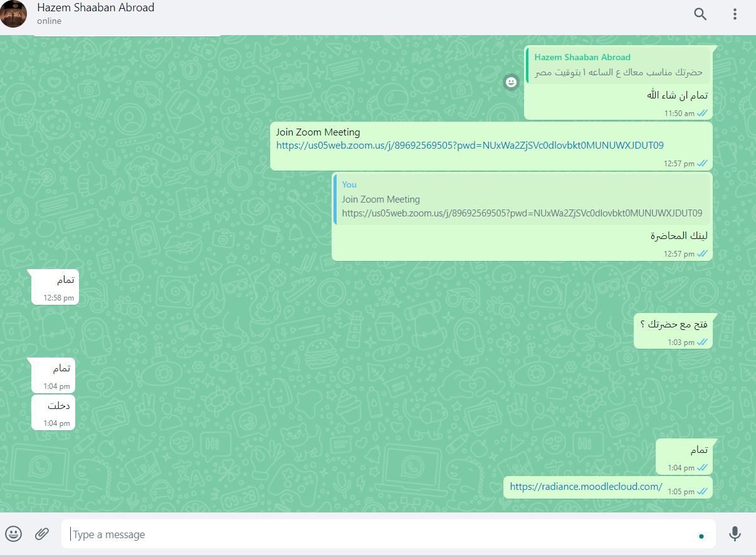Click the received message at 12:58 pm
This screenshot has height=557, width=756.
pyautogui.click(x=55, y=287)
